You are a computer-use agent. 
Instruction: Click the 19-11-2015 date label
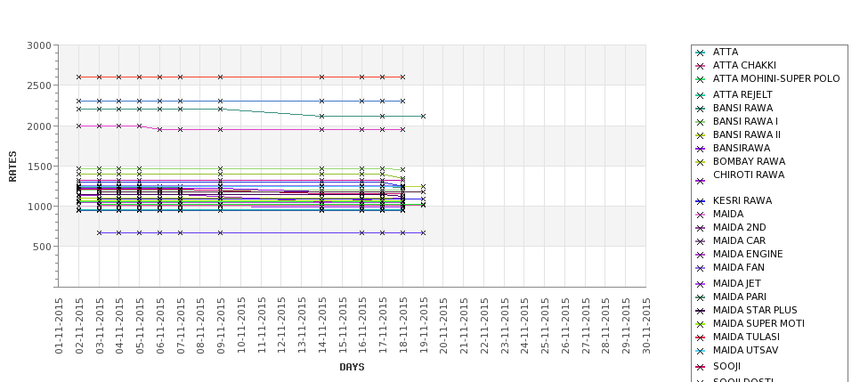point(424,326)
